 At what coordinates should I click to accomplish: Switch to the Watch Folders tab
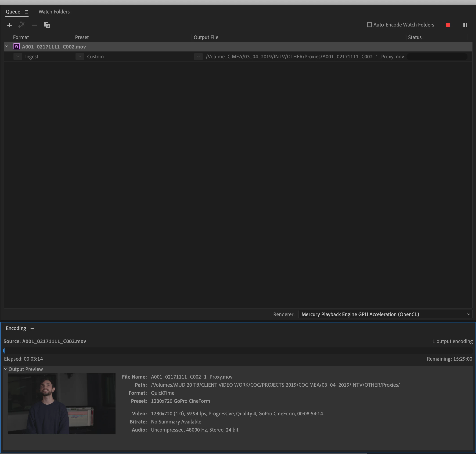tap(54, 12)
